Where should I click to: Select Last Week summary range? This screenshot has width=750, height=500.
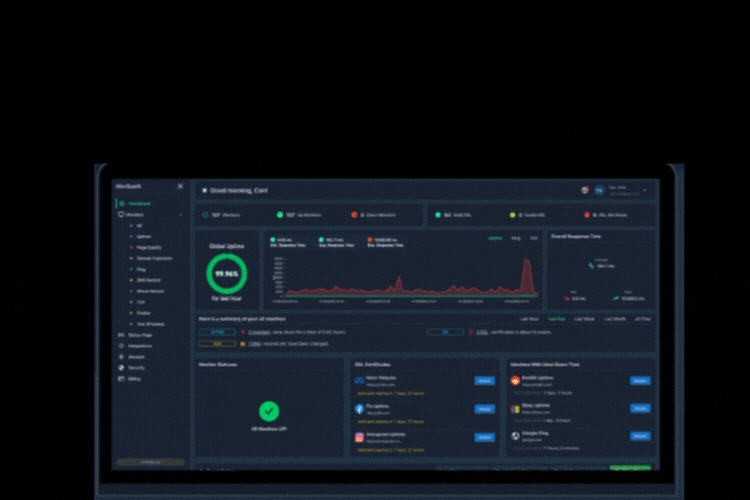(x=585, y=319)
